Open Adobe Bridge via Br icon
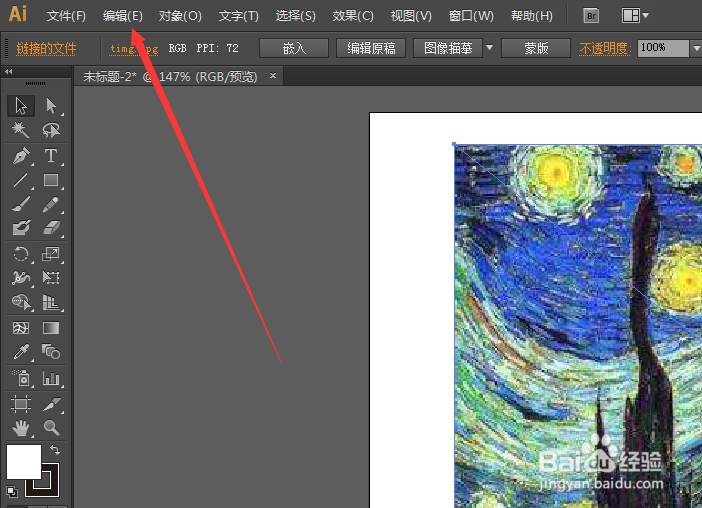This screenshot has height=508, width=702. tap(591, 16)
